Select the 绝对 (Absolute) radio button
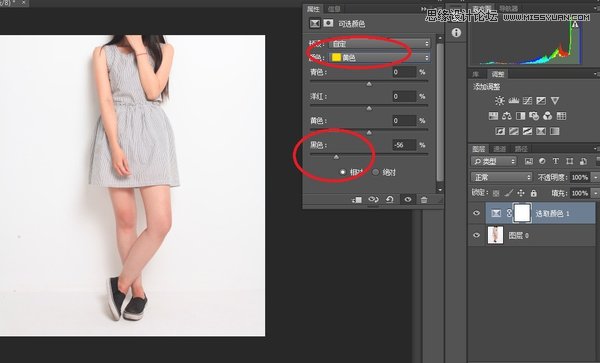 (375, 172)
